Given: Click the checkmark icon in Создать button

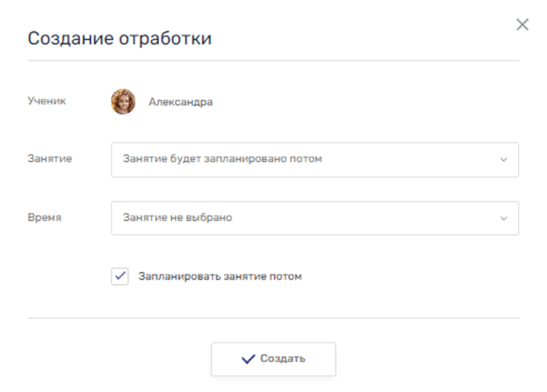Looking at the screenshot, I should click(248, 359).
